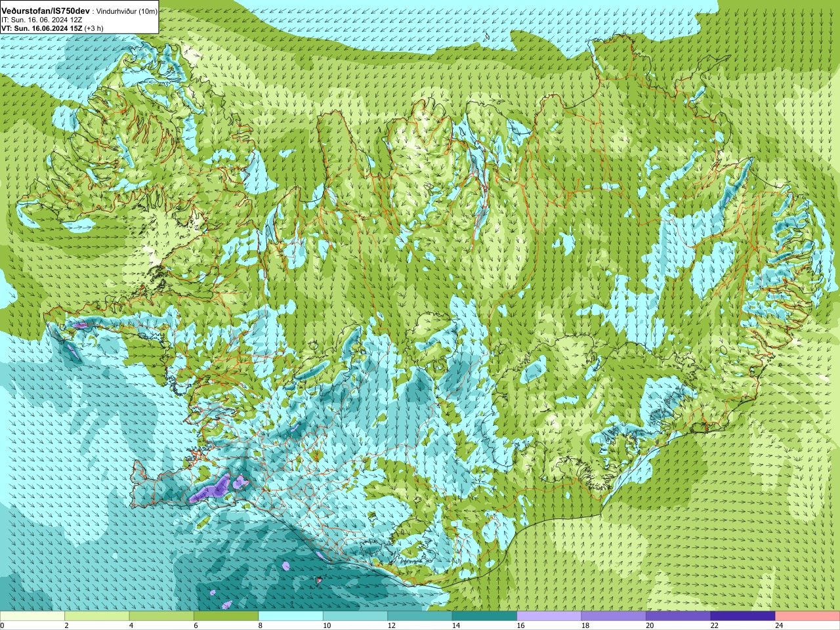The height and width of the screenshot is (630, 840).
Task: Pick the 12–14 teal legend swatch
Action: click(420, 616)
